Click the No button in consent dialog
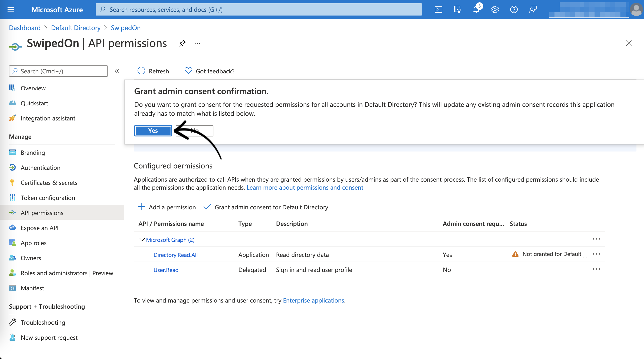This screenshot has height=359, width=644. coord(195,131)
